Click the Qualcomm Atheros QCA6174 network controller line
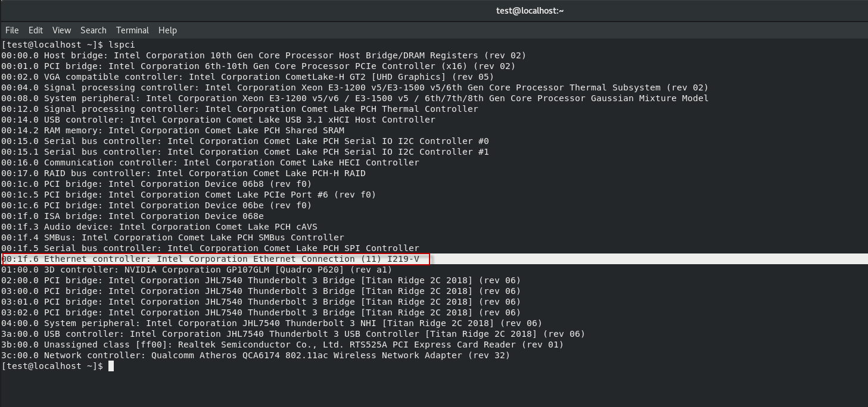 [x=256, y=356]
